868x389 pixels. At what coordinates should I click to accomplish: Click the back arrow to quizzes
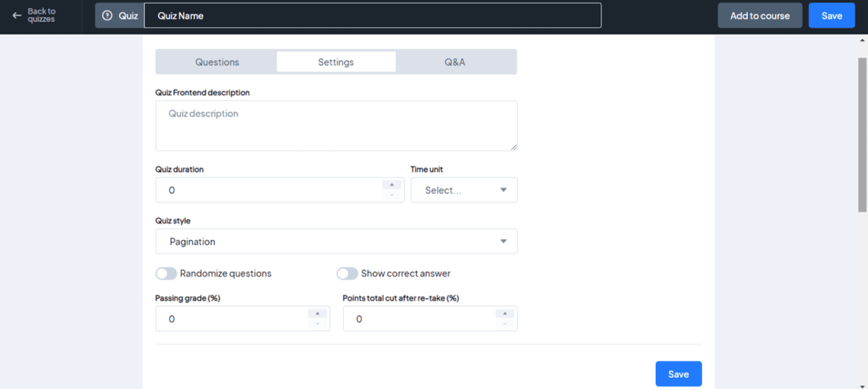coord(17,15)
